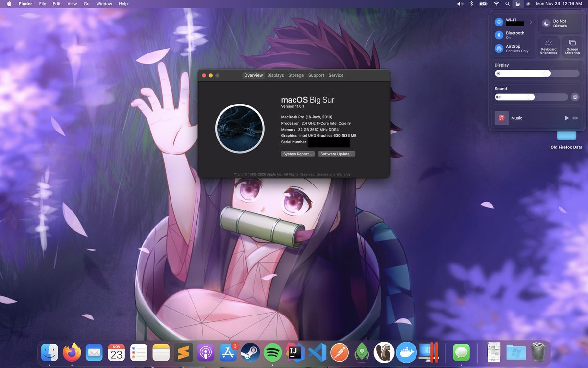Click the Bluetooth menu bar icon
The image size is (588, 368).
(471, 4)
